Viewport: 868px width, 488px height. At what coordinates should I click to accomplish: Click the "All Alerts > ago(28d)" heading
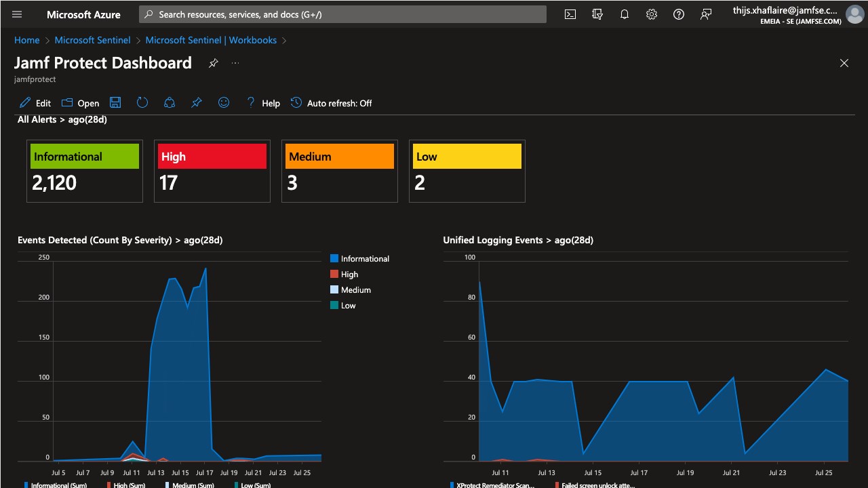62,120
